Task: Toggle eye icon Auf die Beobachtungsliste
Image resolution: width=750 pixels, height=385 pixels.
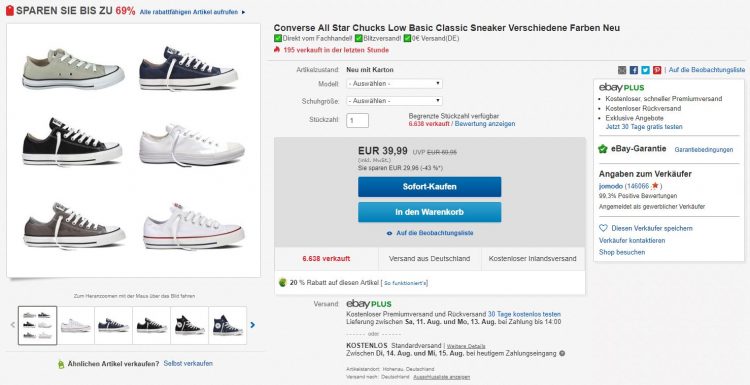Action: (x=389, y=233)
